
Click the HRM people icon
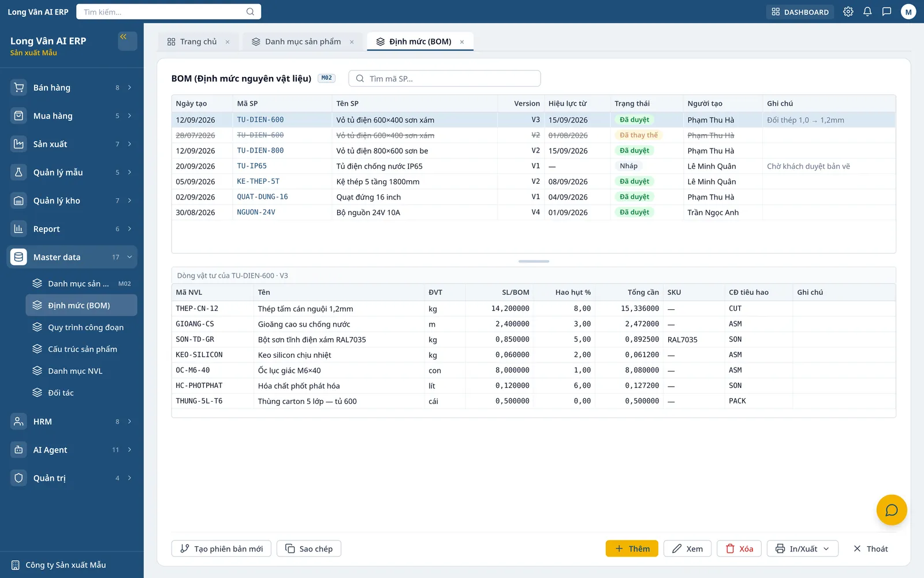pos(18,421)
